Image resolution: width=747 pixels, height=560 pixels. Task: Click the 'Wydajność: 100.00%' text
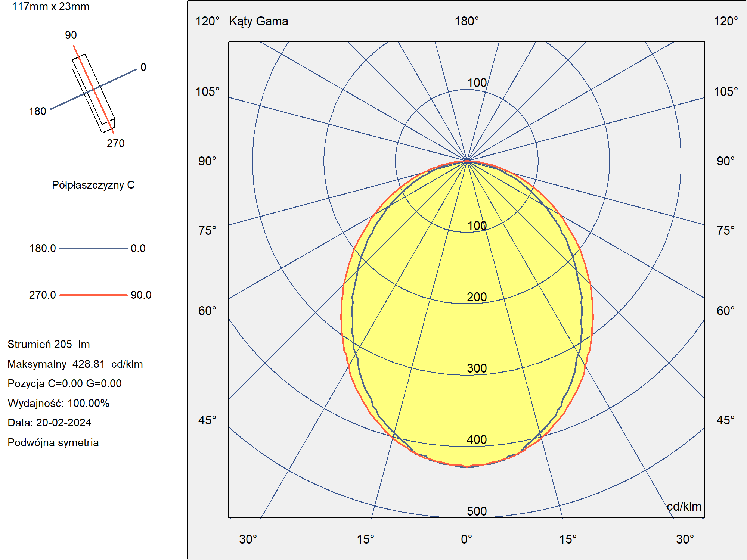[58, 403]
